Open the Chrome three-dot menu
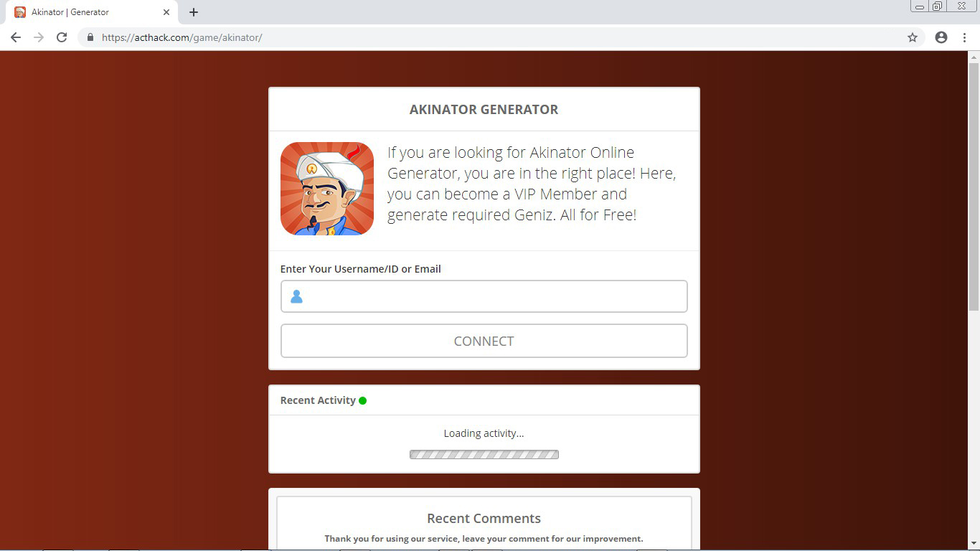980x551 pixels. coord(964,37)
